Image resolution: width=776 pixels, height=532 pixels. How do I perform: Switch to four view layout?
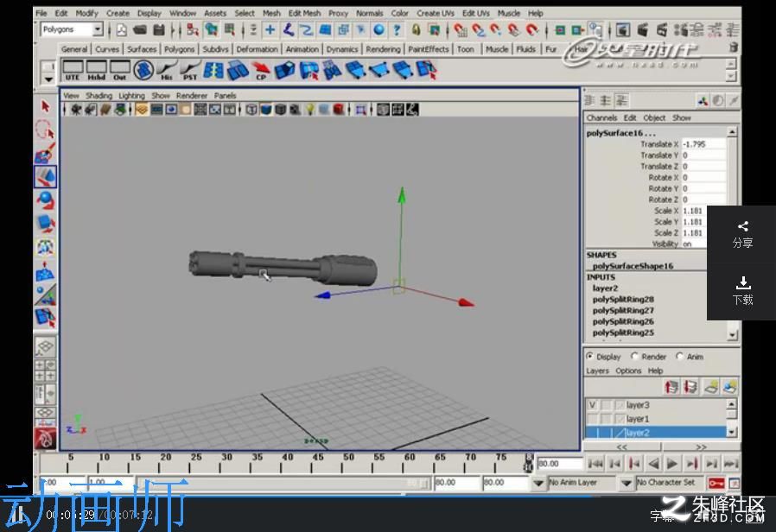coord(46,370)
